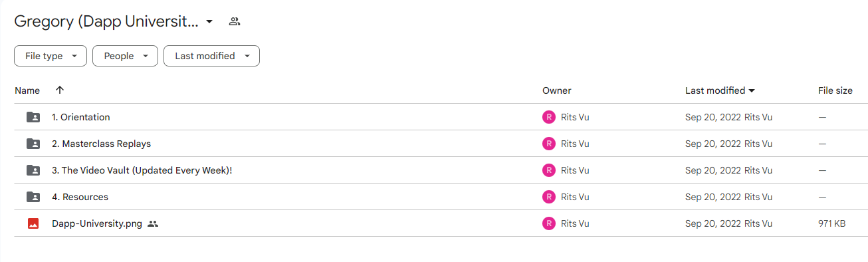Image resolution: width=868 pixels, height=262 pixels.
Task: Click the name sort direction arrow
Action: (x=60, y=90)
